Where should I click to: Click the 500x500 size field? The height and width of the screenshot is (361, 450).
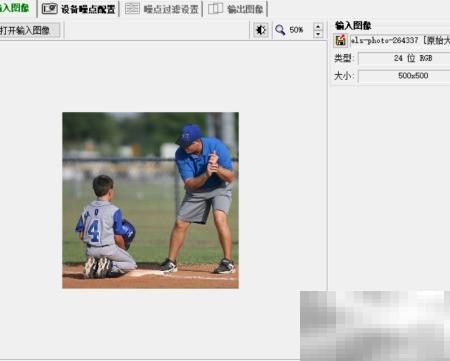tap(404, 76)
